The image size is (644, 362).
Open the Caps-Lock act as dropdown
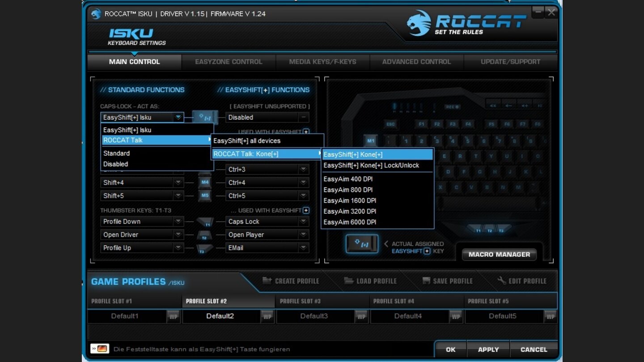[142, 118]
